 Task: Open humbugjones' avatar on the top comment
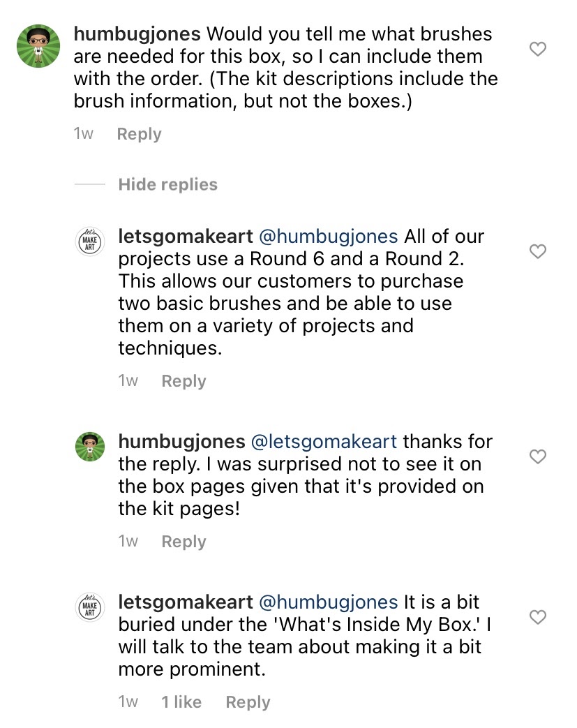pos(38,46)
